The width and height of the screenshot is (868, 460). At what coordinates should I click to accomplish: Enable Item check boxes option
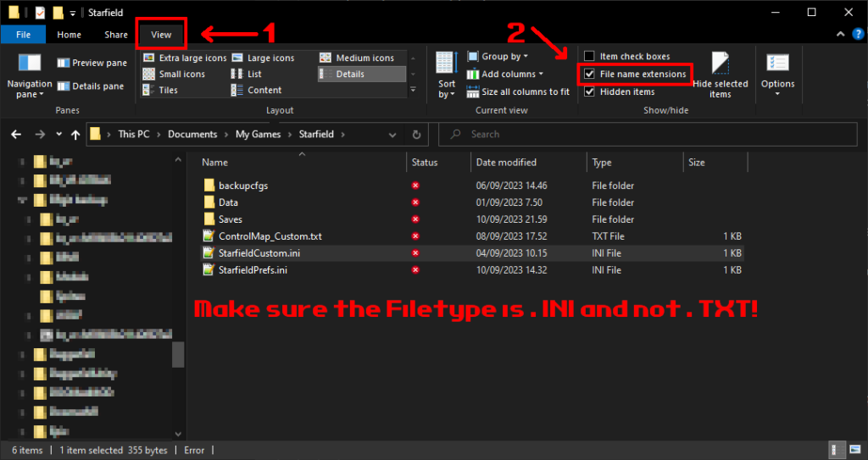[x=589, y=57]
